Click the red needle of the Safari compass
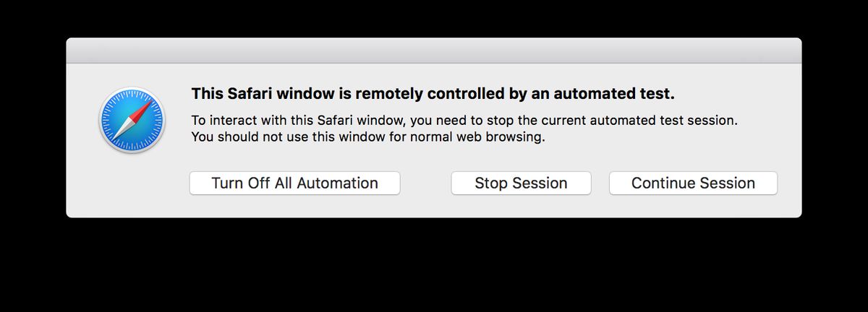The width and height of the screenshot is (868, 312). tap(142, 110)
